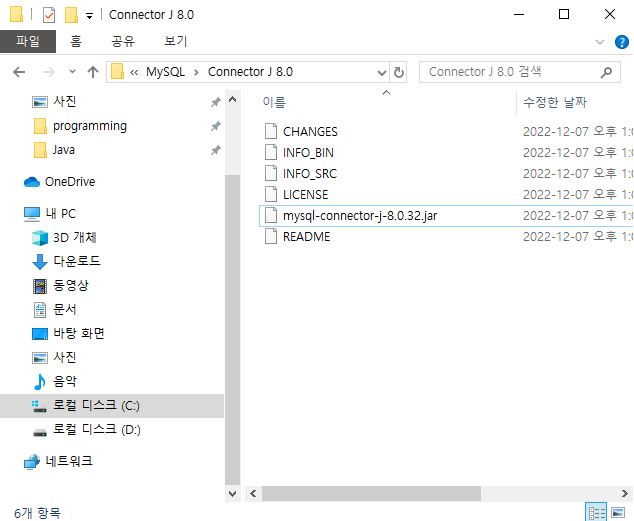Open the recent locations dropdown arrow
Viewport: 634px width, 521px height.
point(72,72)
